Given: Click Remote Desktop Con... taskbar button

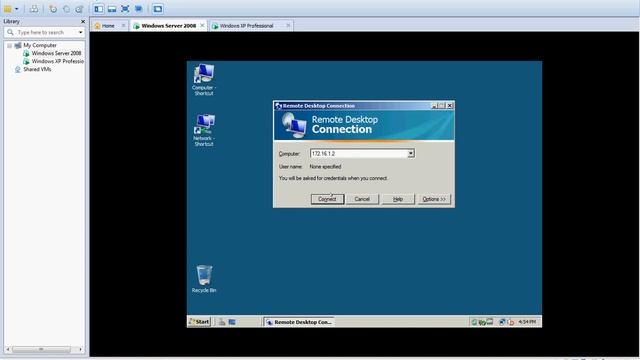Looking at the screenshot, I should tap(299, 322).
